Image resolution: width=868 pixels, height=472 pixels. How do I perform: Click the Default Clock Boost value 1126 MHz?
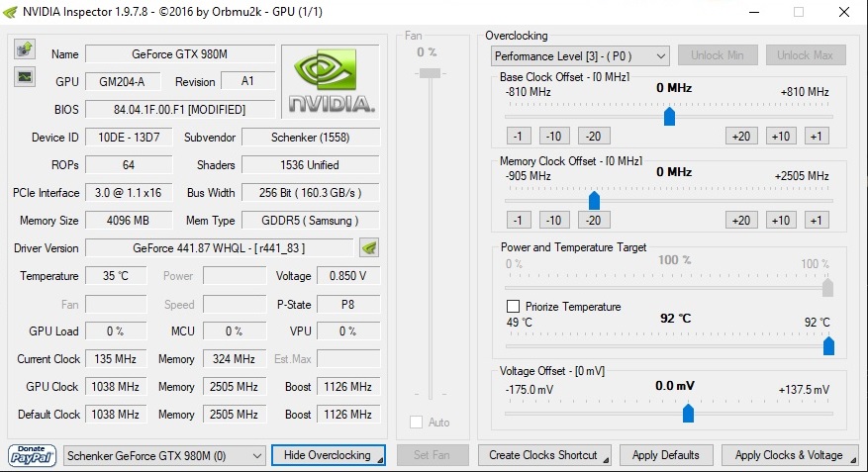click(348, 414)
